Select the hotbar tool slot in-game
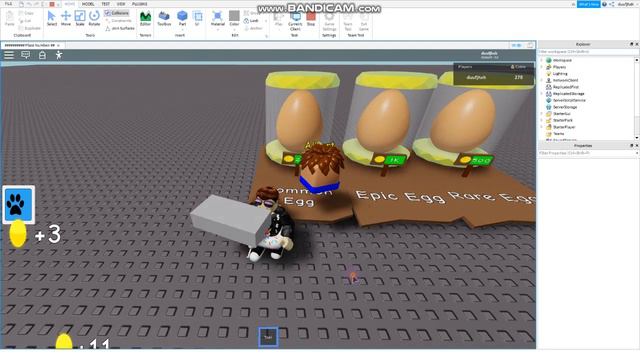This screenshot has height=360, width=640. [x=268, y=337]
